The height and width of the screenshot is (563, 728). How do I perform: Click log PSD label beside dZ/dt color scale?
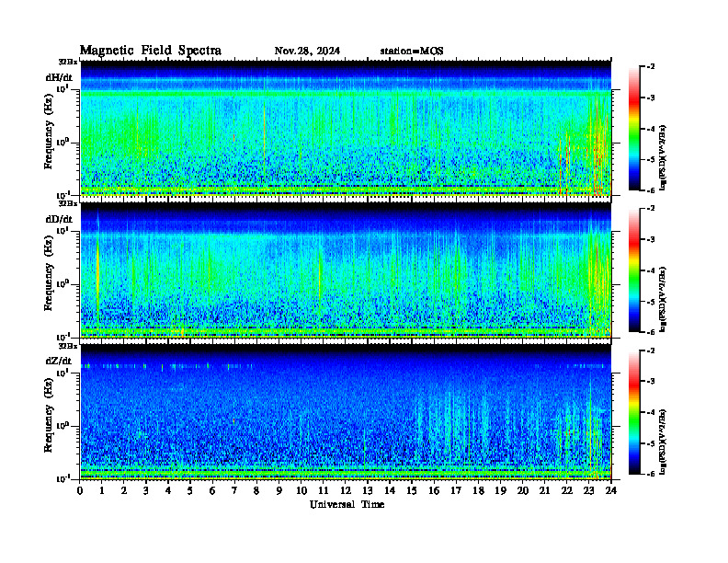click(x=663, y=442)
